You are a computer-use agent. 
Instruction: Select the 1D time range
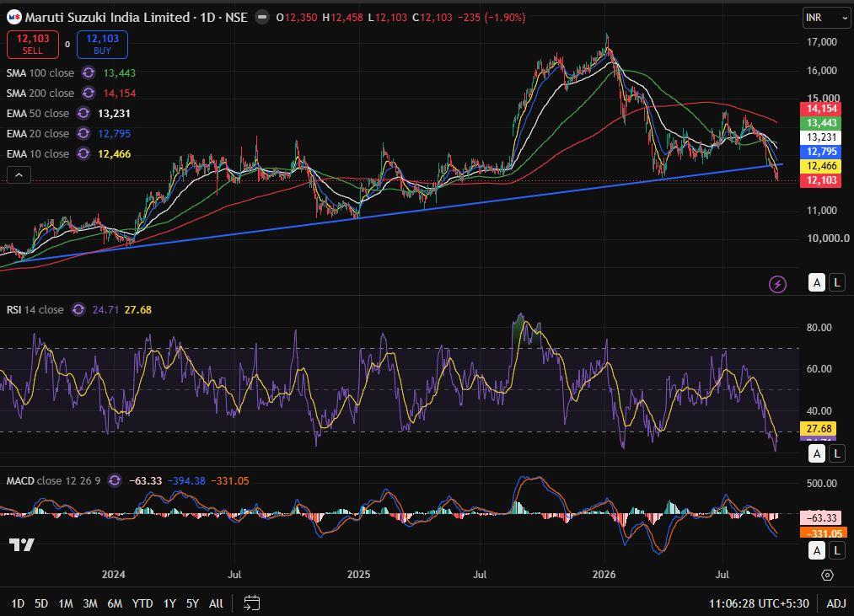[x=18, y=603]
